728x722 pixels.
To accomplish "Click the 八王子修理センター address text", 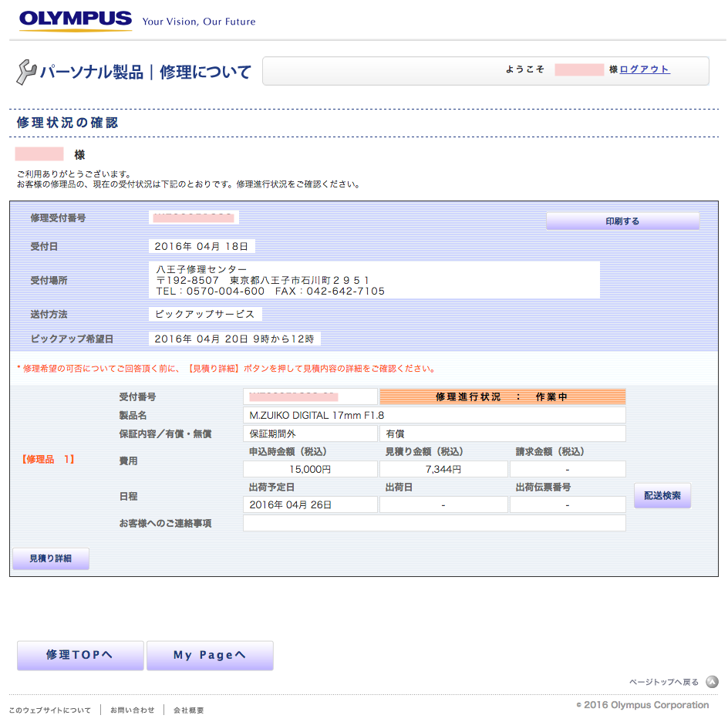I will point(270,280).
